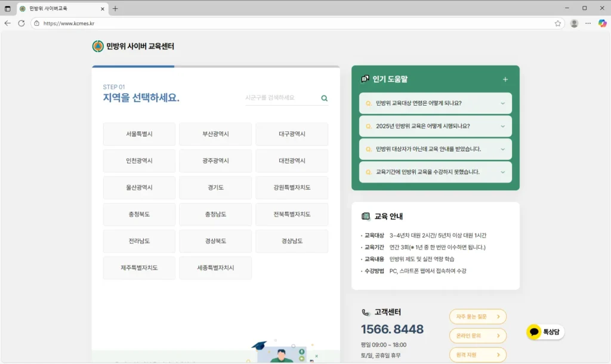Click the 온라인 문의 button

pyautogui.click(x=477, y=335)
